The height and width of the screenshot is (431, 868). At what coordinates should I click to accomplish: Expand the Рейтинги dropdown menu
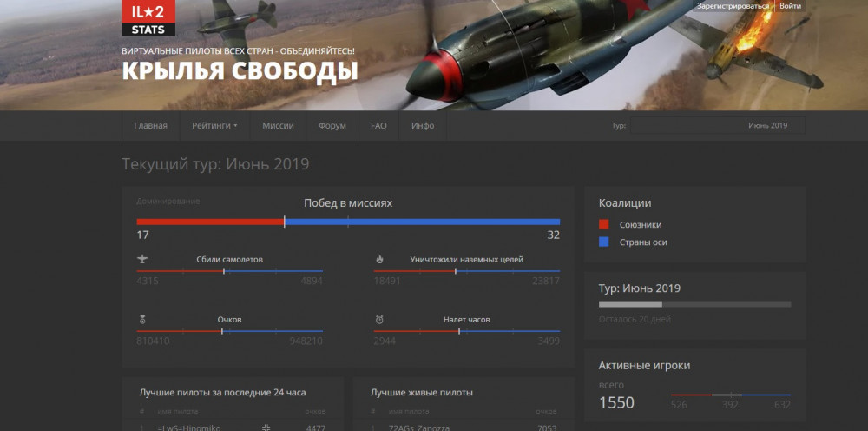pos(214,126)
